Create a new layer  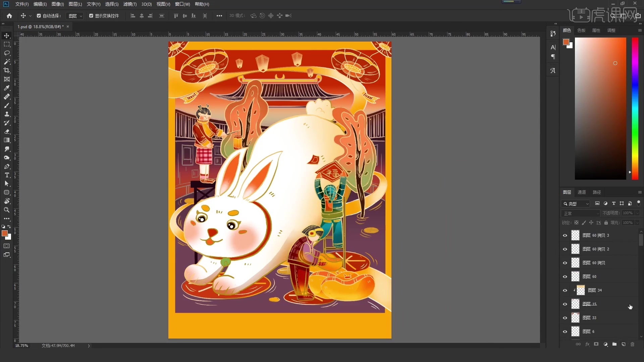624,344
